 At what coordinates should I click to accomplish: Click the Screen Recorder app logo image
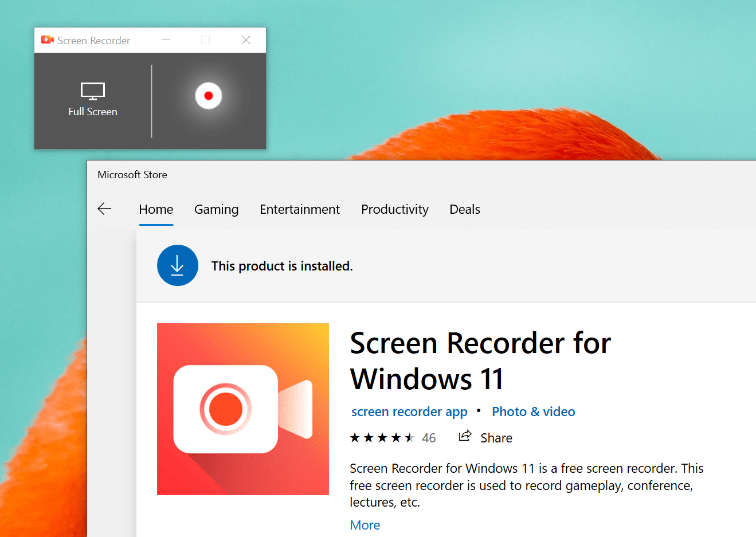[x=242, y=408]
